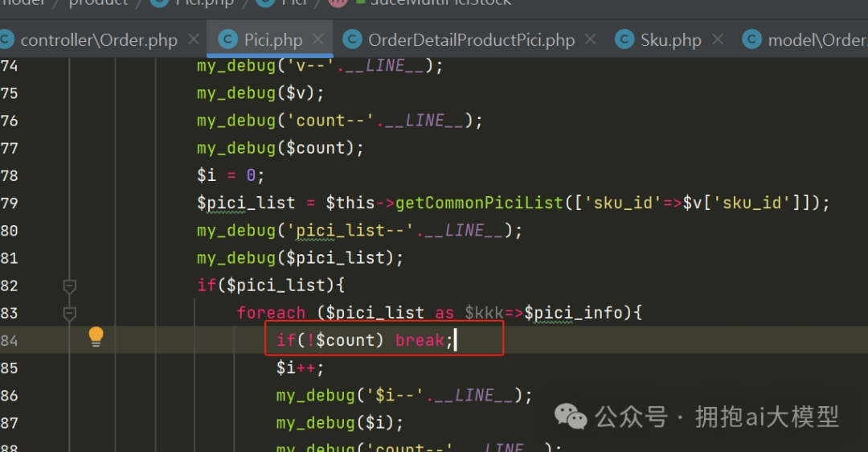Close the controller\Order.php tab

[193, 39]
